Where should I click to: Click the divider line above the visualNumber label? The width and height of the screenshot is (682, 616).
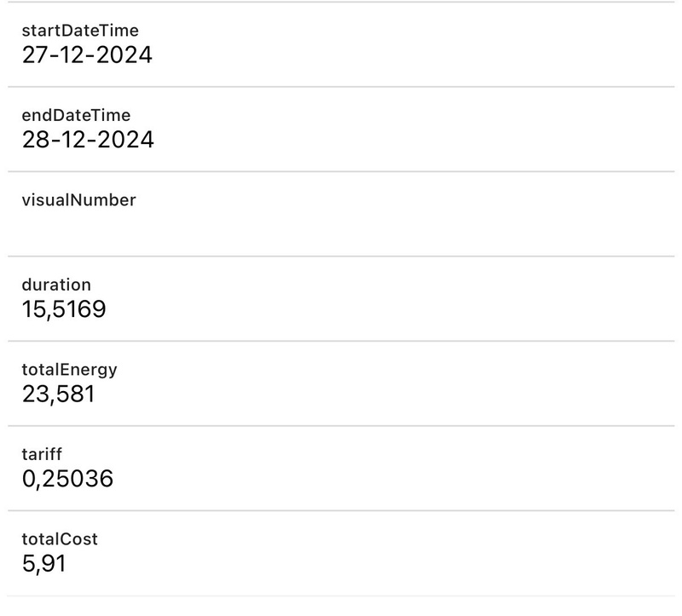click(x=341, y=171)
